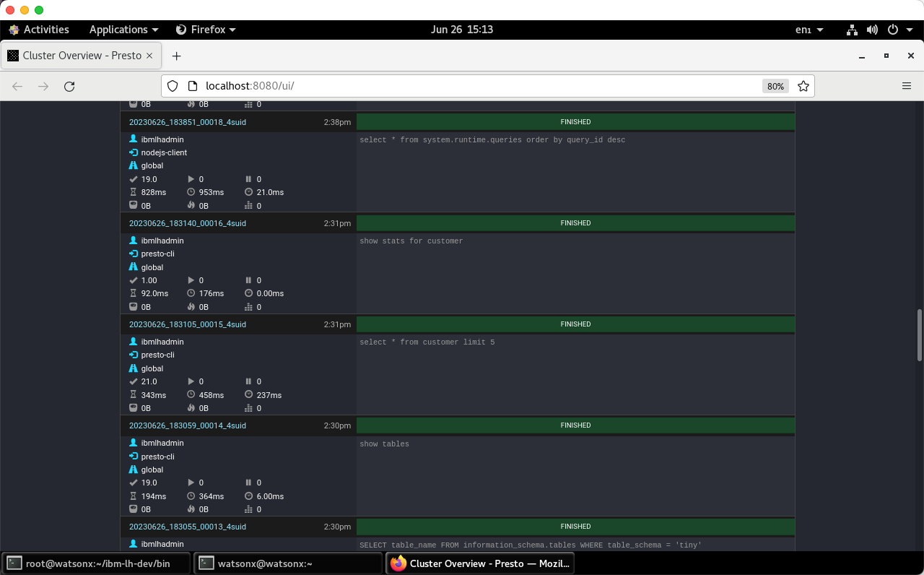Click user icon beside ibmlhadmin in 00018 query
The height and width of the screenshot is (575, 924).
point(133,139)
